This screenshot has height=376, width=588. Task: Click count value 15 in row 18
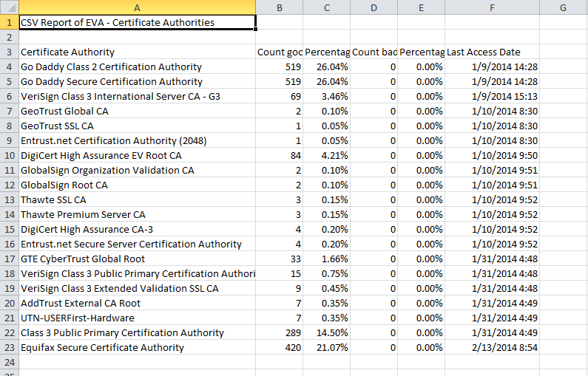pos(280,274)
